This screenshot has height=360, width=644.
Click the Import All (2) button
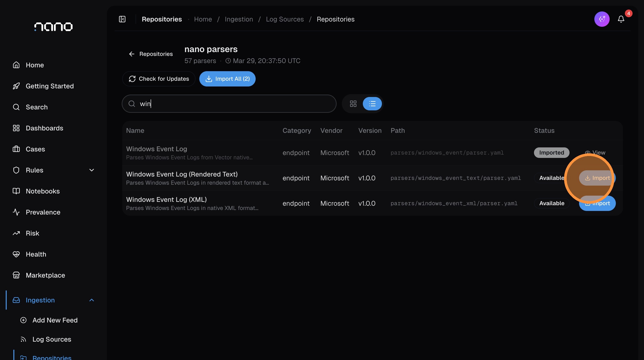pyautogui.click(x=227, y=79)
